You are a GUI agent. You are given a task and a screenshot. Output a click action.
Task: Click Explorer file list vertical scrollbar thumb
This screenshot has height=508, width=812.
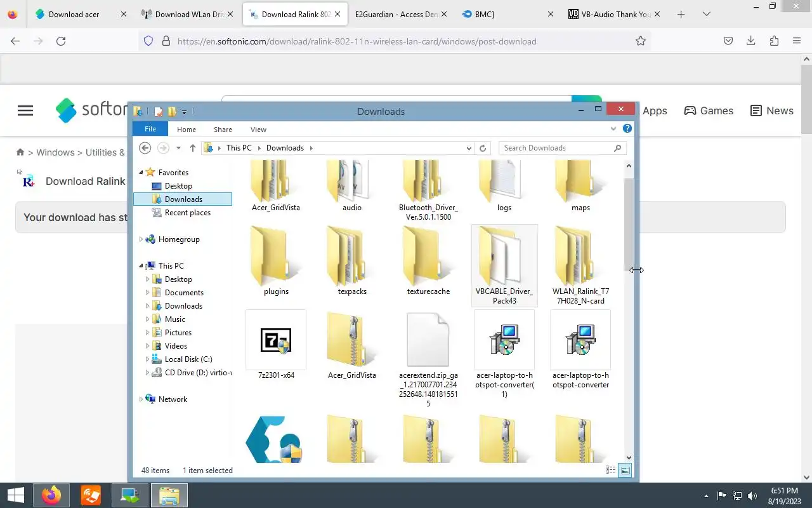point(629,224)
